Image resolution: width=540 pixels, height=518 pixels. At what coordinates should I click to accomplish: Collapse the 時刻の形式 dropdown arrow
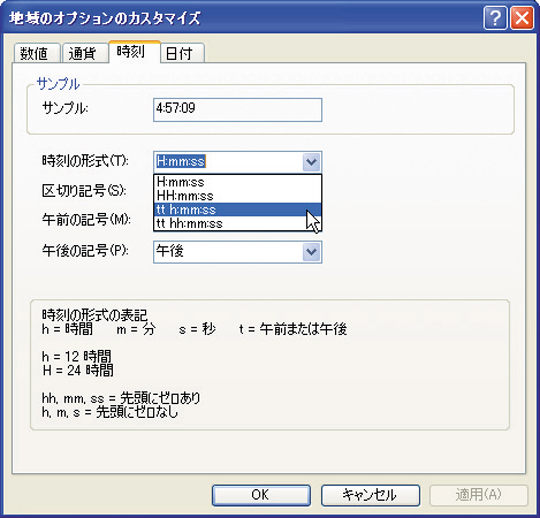311,162
